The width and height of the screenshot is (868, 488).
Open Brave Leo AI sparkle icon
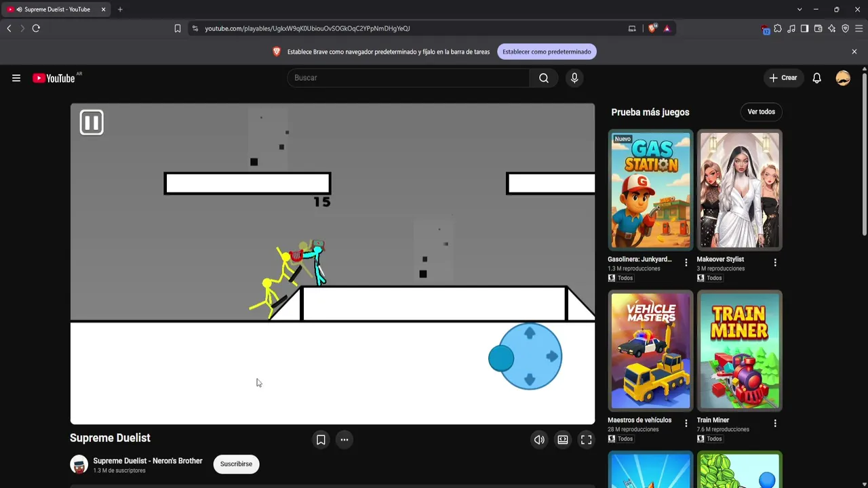(831, 28)
